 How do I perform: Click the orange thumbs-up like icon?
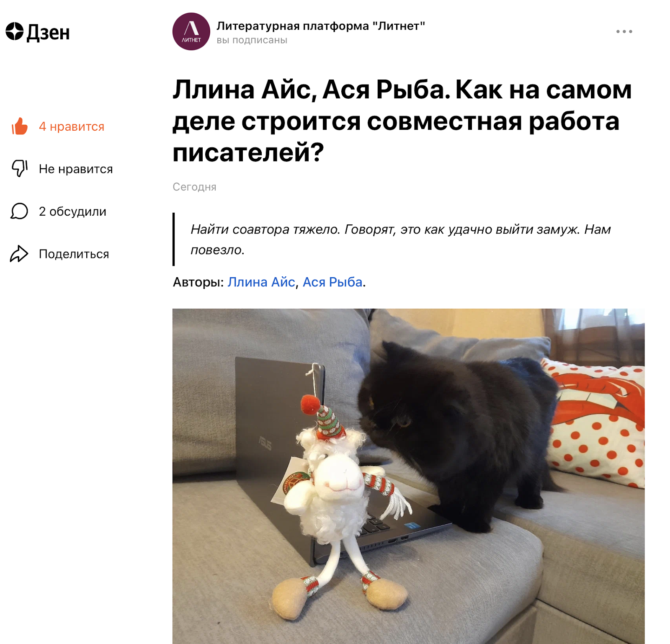20,126
